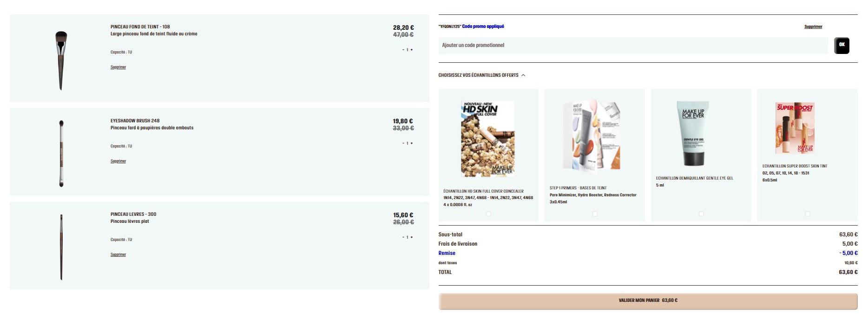Open the HD Skin sample image
The image size is (868, 314).
pos(487,139)
